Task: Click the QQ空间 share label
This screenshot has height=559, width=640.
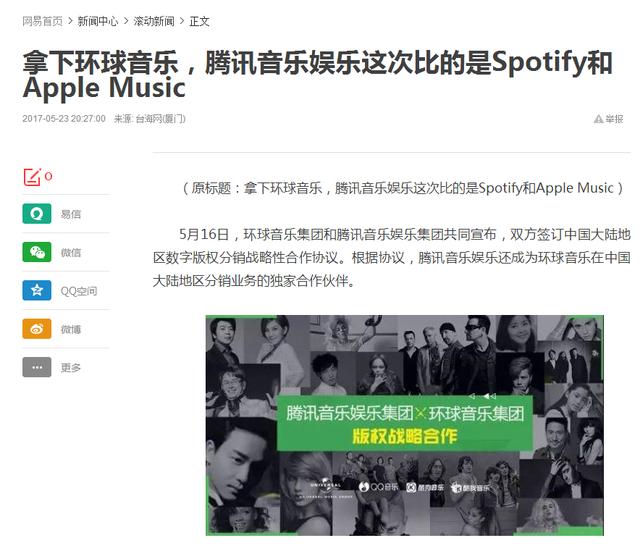Action: pos(79,291)
